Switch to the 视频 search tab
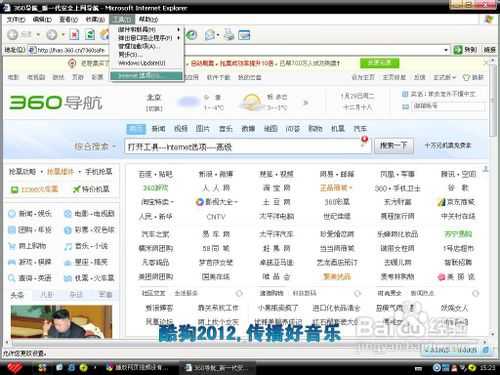Image resolution: width=500 pixels, height=375 pixels. point(181,129)
